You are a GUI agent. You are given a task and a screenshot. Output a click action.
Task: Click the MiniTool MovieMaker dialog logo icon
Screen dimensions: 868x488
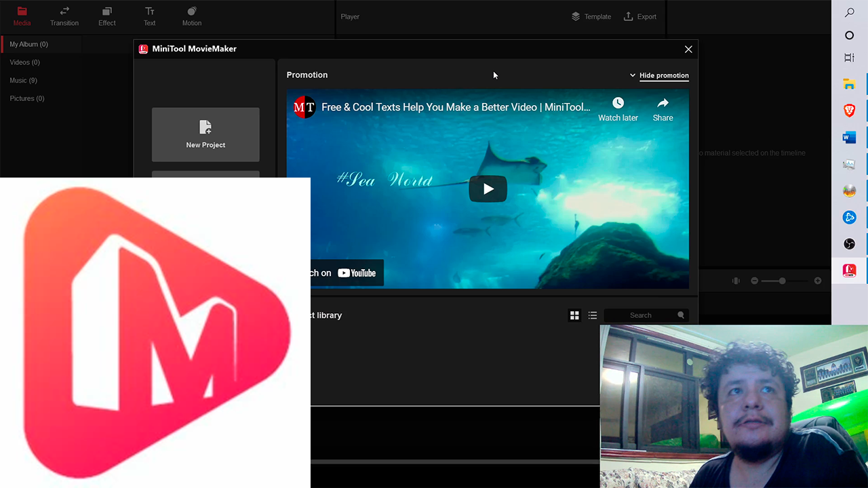[x=143, y=49]
